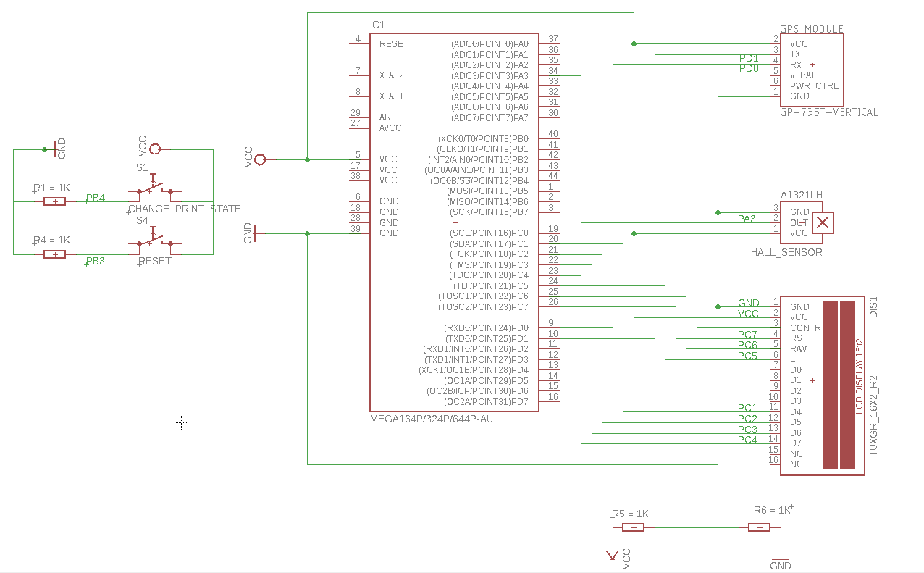The width and height of the screenshot is (924, 573).
Task: Click the PC5 net label at LCD
Action: [747, 356]
